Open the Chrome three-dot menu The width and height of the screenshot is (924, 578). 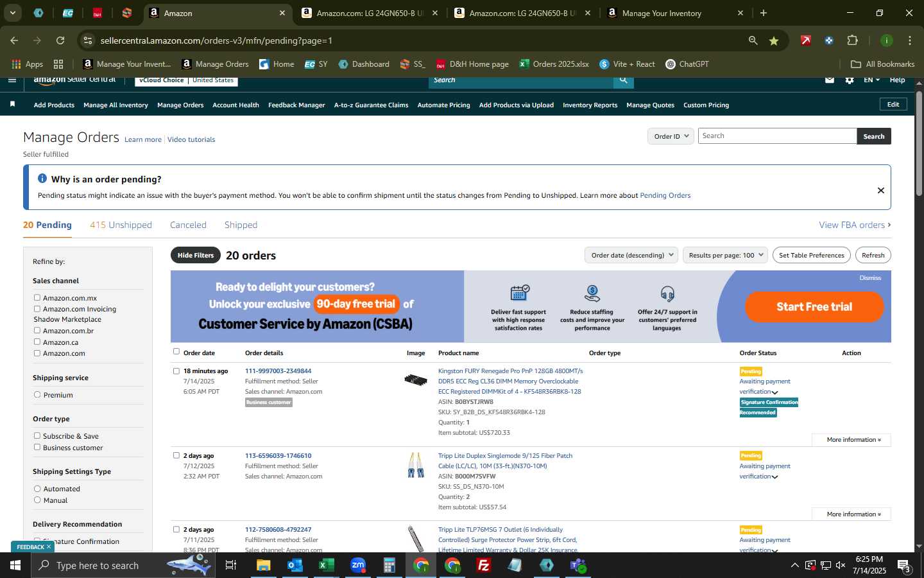[x=910, y=40]
